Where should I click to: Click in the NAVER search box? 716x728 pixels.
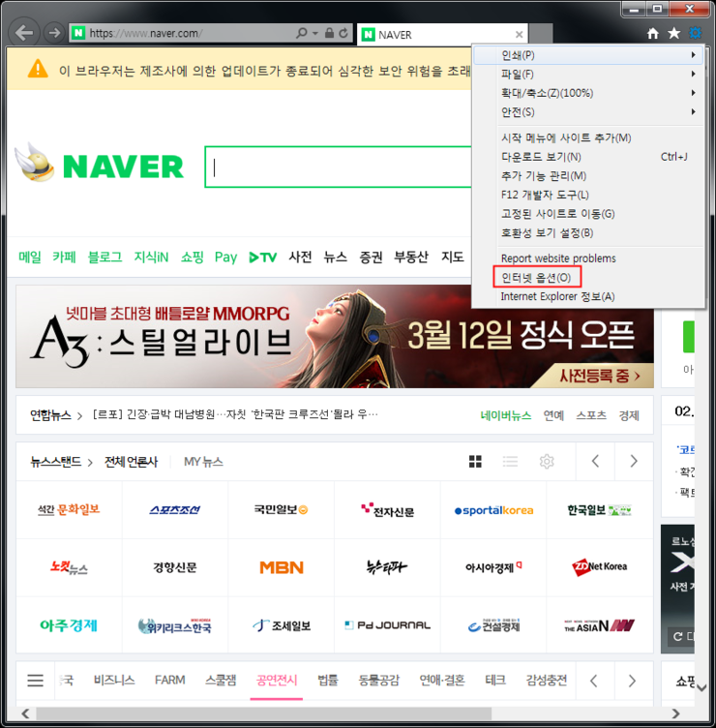[x=339, y=167]
